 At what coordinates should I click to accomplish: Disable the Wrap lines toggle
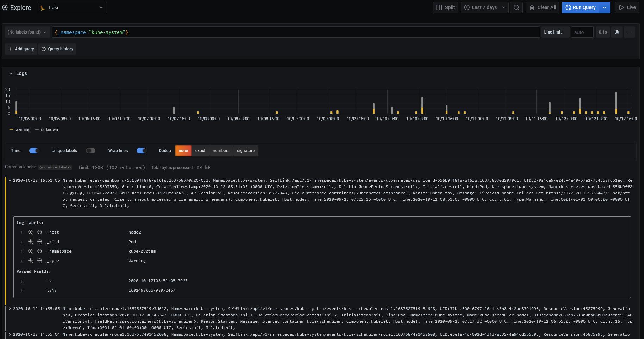[x=141, y=151]
